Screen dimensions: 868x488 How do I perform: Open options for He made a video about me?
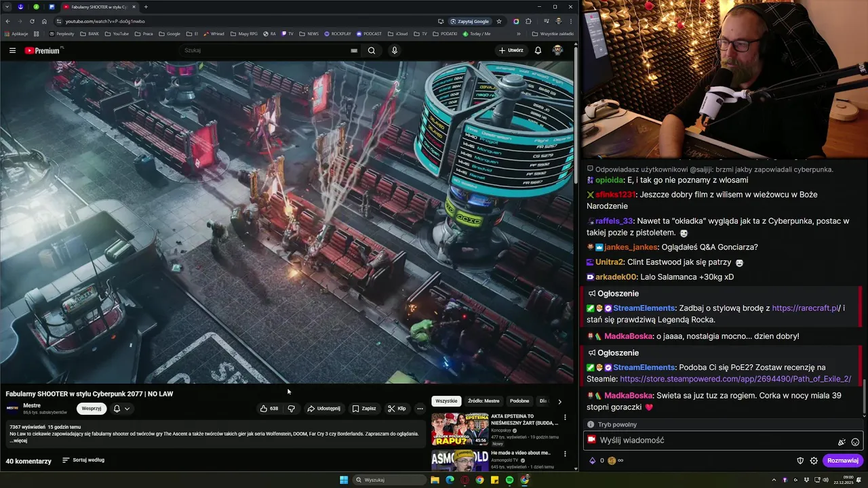(x=565, y=454)
